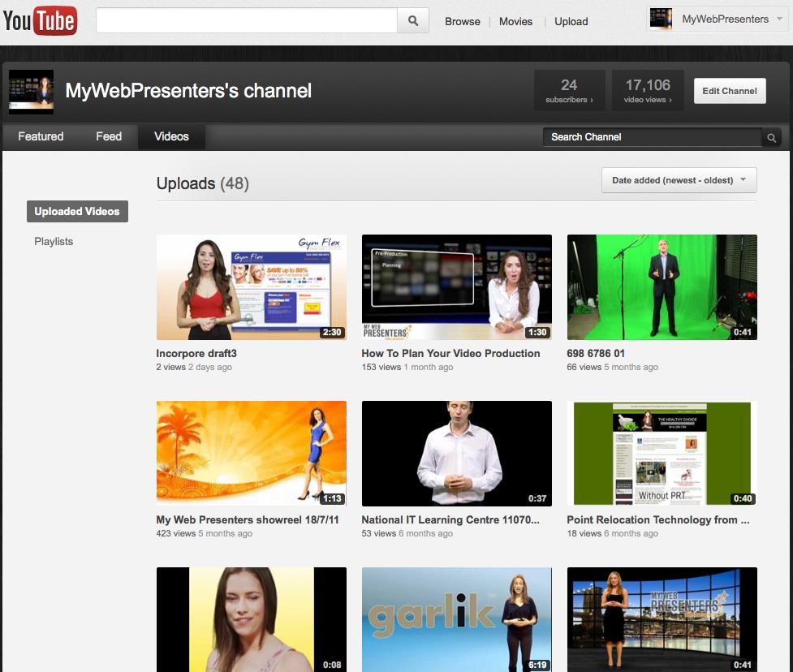
Task: Open the 17,106 video views counter
Action: coord(648,90)
